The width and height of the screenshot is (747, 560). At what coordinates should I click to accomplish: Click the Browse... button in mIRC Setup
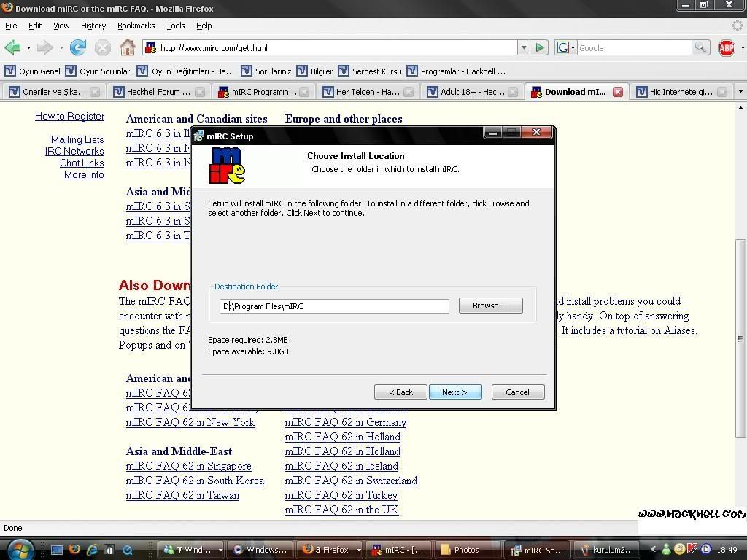pos(490,306)
